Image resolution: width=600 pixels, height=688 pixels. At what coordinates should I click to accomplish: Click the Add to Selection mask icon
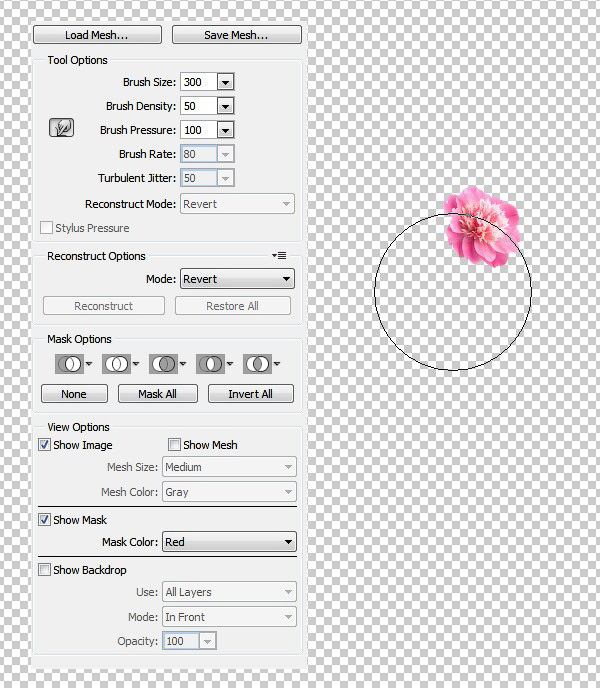pos(116,364)
